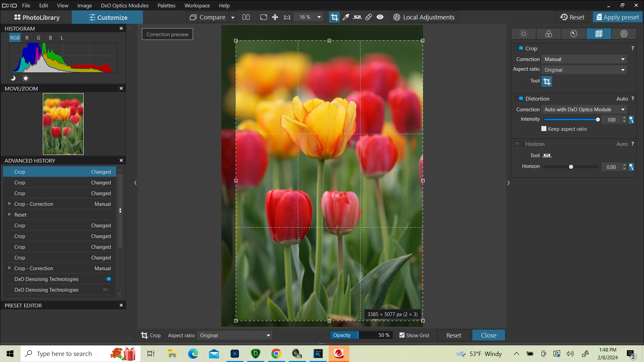This screenshot has height=362, width=644.
Task: Click the red-eye tool icon
Action: [x=380, y=17]
